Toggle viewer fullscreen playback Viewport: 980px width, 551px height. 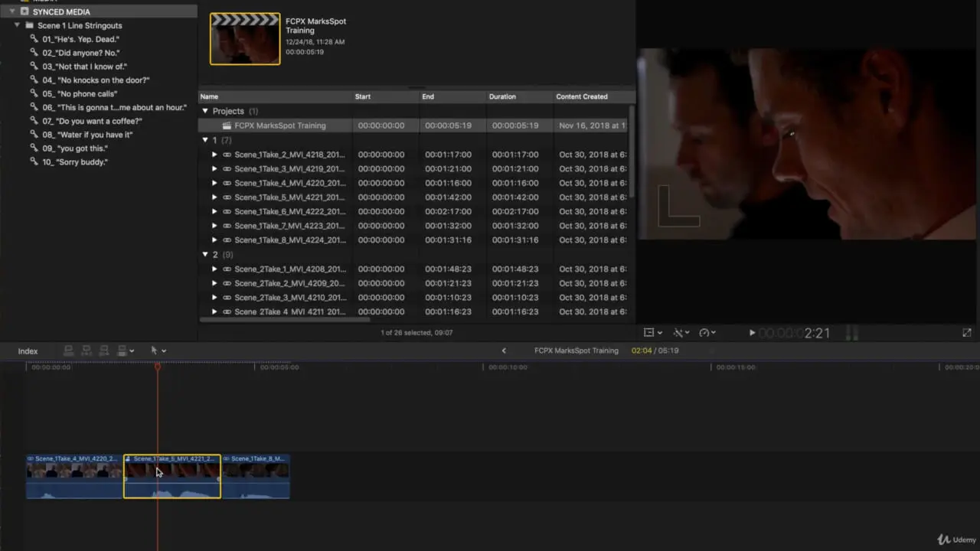pyautogui.click(x=967, y=333)
